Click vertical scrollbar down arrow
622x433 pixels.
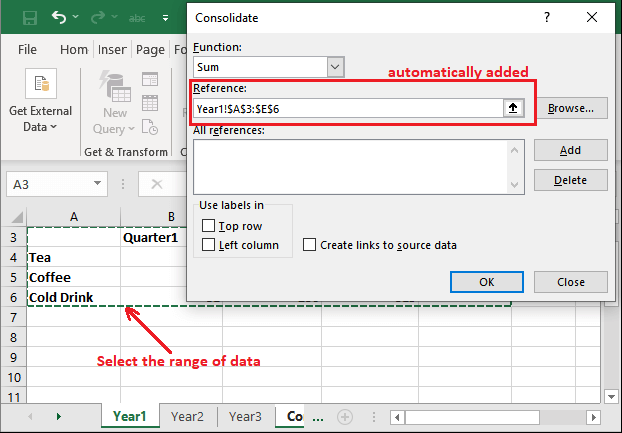click(611, 397)
